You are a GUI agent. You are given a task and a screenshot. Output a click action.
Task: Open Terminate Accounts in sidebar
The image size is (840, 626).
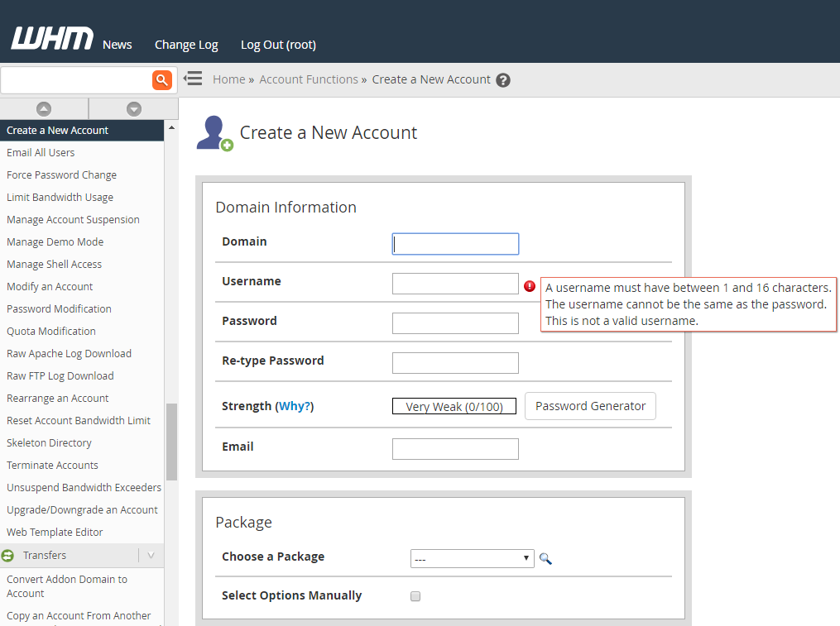point(52,465)
